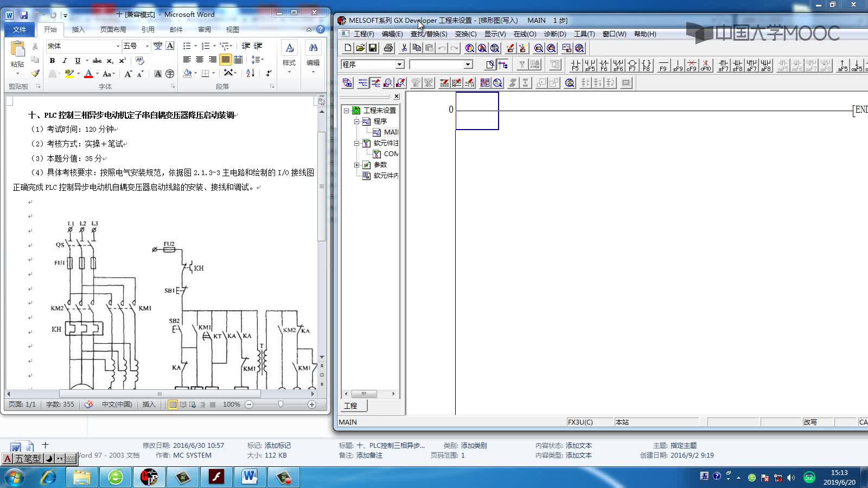Open 在线(O) menu
868x488 pixels.
click(525, 34)
